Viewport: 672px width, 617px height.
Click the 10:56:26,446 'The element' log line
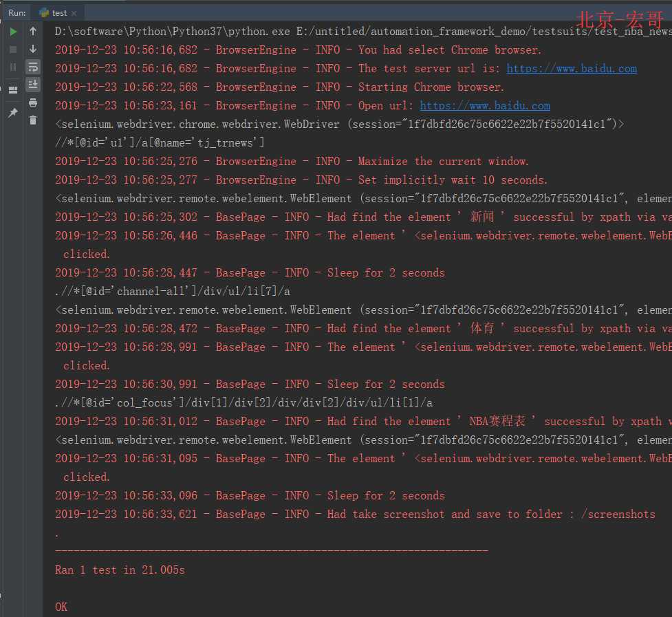pyautogui.click(x=363, y=236)
